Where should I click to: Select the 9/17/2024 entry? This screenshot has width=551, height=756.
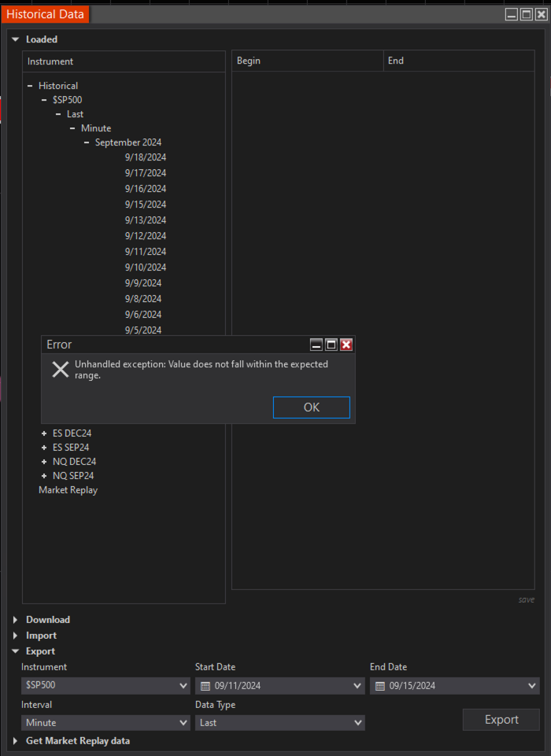146,173
